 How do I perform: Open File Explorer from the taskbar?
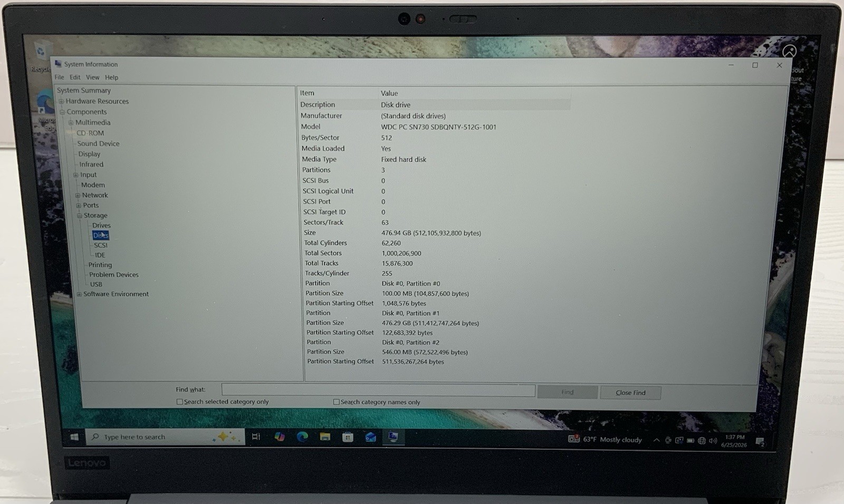325,437
